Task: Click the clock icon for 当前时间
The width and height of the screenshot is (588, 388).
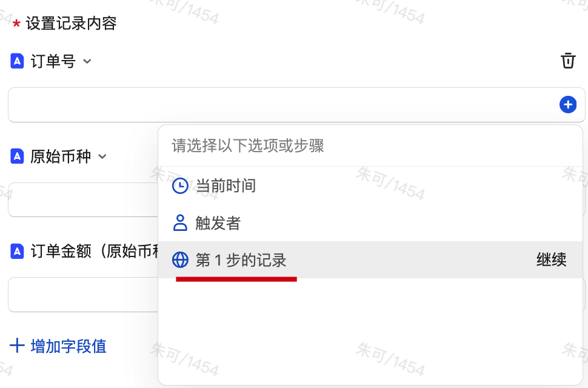Action: point(180,186)
